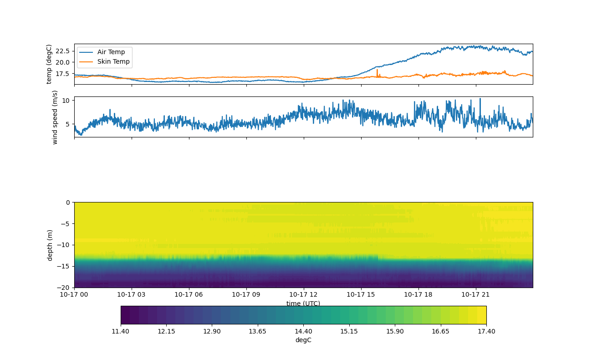Click the 14.40 tick label on the colorbar

click(303, 331)
